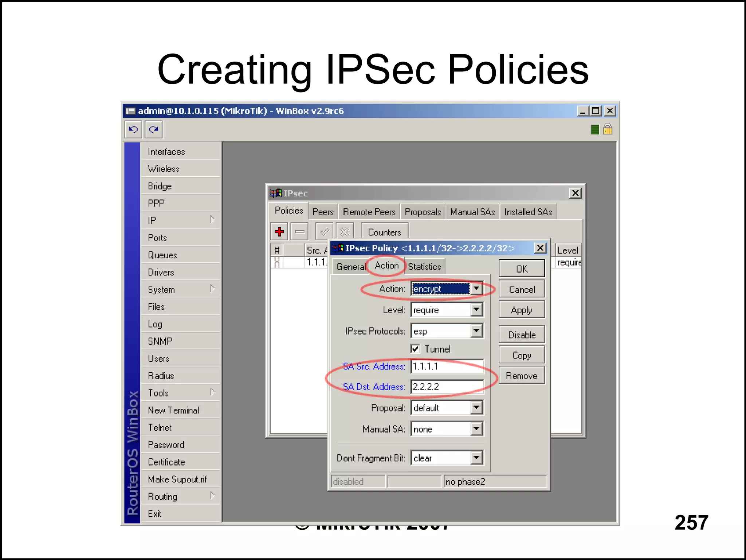
Task: Open the Proposals tab
Action: coord(423,212)
